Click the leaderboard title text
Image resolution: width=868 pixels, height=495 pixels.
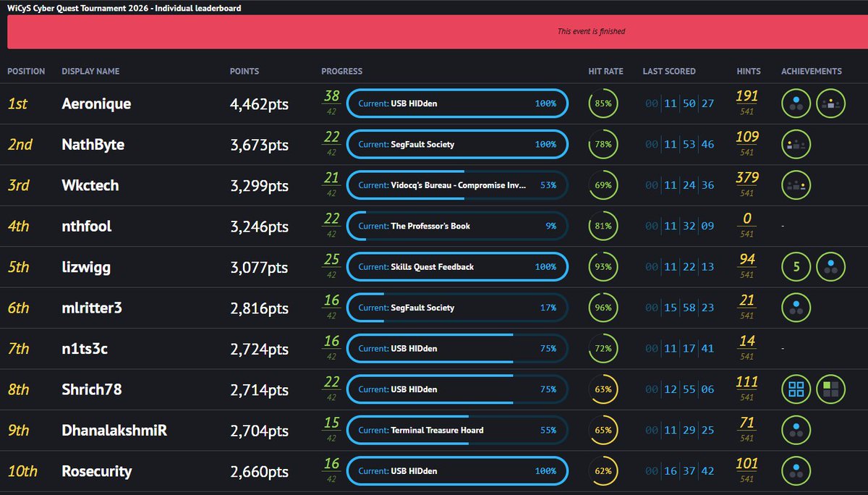[x=124, y=8]
